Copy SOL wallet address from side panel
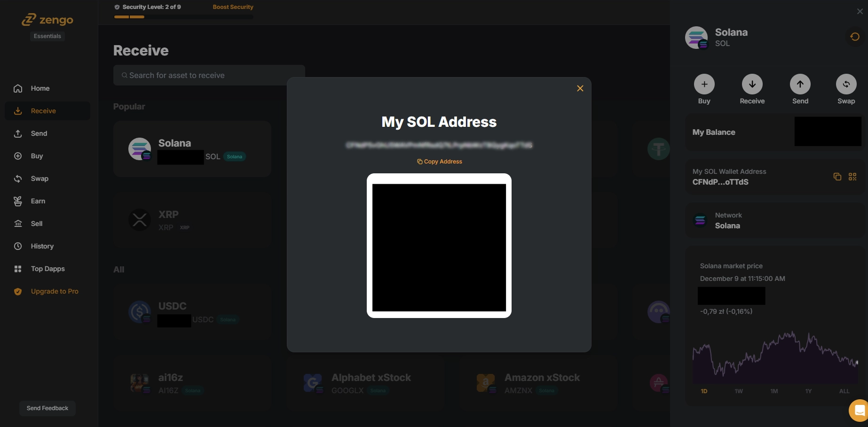 pos(837,177)
